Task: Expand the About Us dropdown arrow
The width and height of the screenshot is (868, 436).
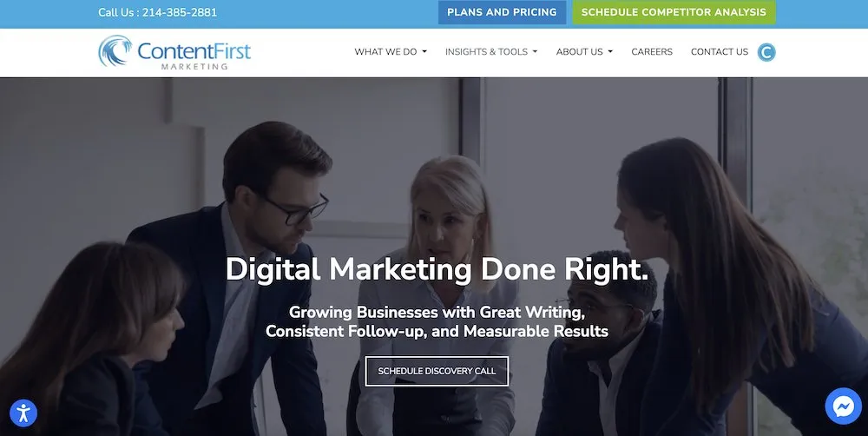Action: (x=610, y=52)
